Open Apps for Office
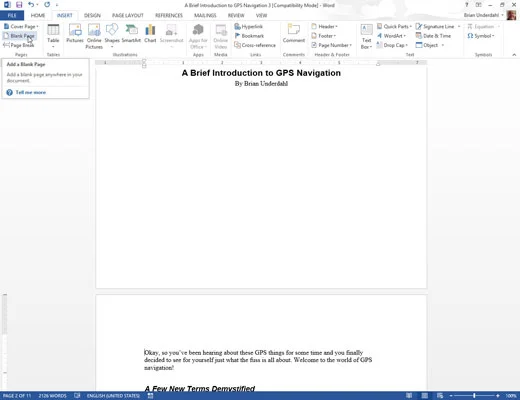520x400 pixels. click(x=198, y=36)
